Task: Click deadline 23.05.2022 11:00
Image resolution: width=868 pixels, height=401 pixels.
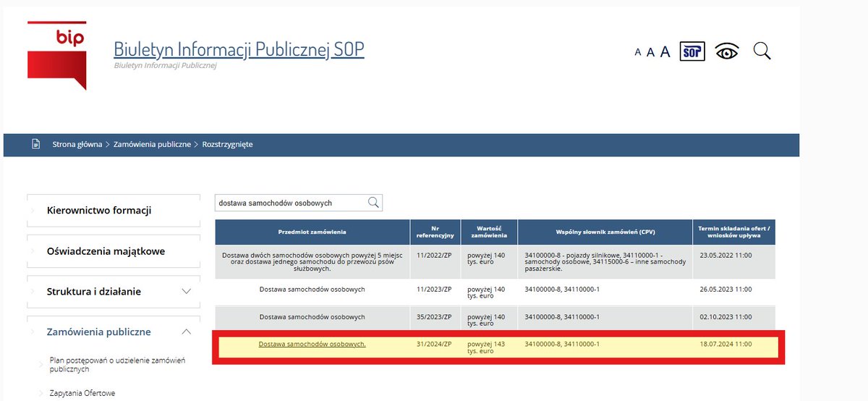Action: click(x=726, y=255)
